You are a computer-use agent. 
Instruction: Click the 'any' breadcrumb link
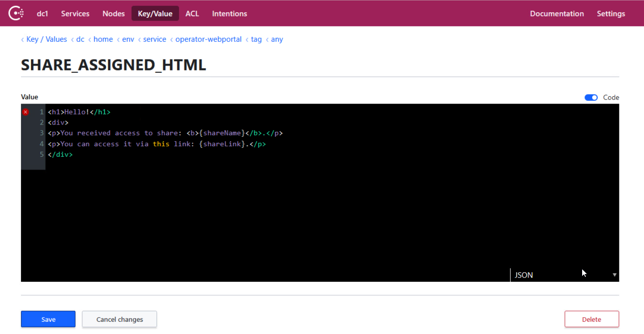(277, 40)
